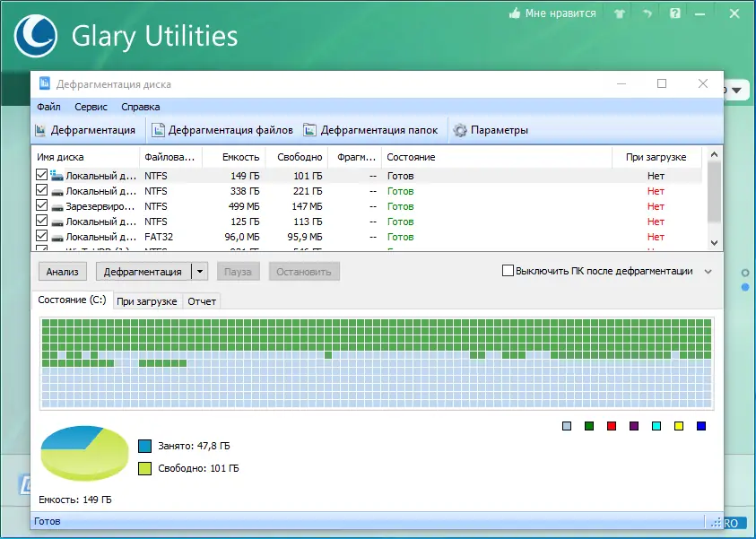The image size is (756, 539).
Task: Click the yellow legend swatch
Action: pyautogui.click(x=679, y=426)
